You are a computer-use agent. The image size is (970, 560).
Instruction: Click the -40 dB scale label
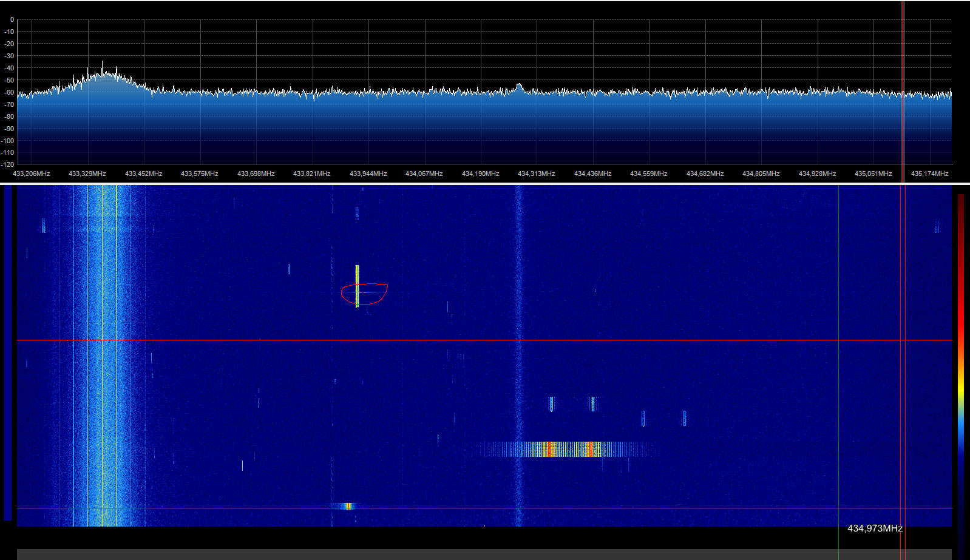coord(8,68)
